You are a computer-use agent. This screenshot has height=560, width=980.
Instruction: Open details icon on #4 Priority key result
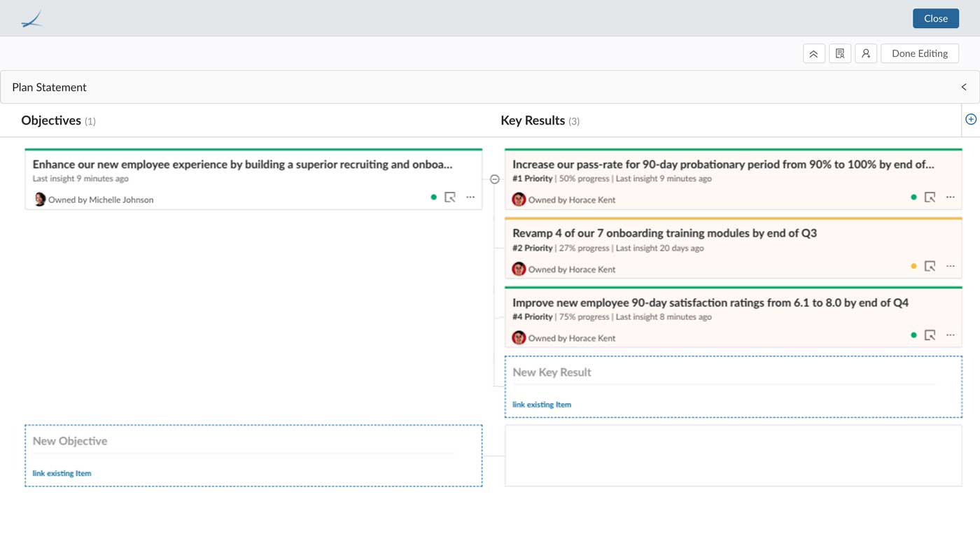[x=930, y=335]
